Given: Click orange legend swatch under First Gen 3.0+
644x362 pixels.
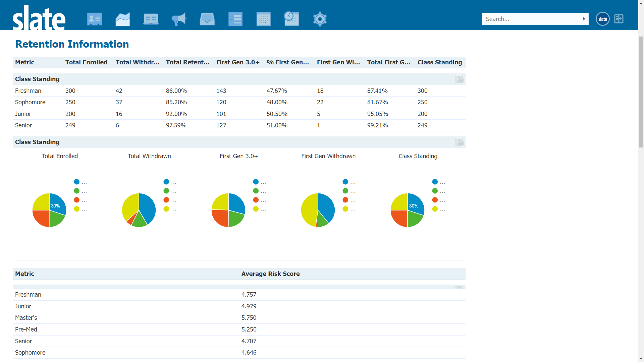Looking at the screenshot, I should point(256,200).
